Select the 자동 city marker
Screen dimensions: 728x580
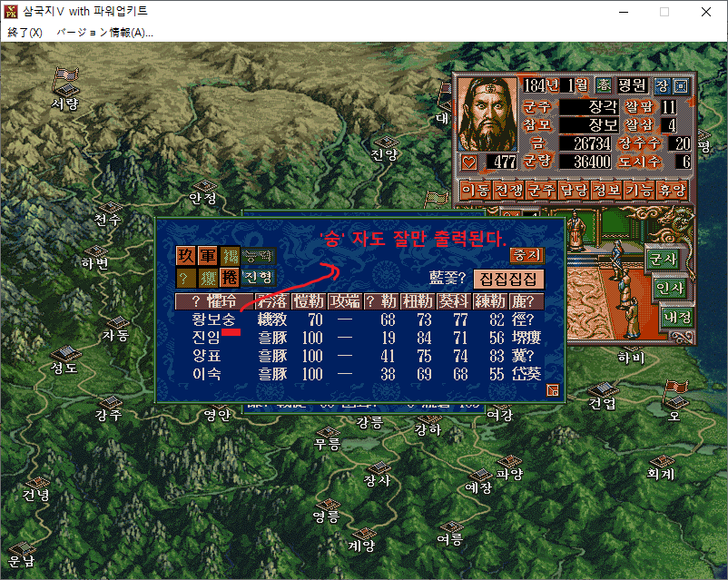click(x=118, y=322)
